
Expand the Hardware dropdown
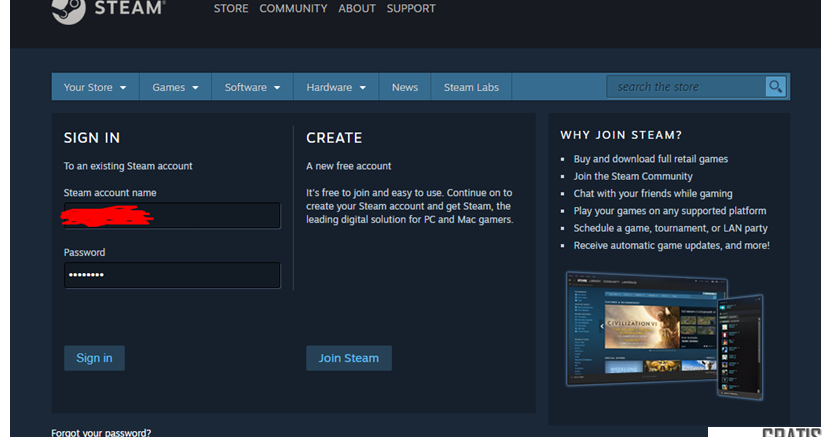coord(336,87)
